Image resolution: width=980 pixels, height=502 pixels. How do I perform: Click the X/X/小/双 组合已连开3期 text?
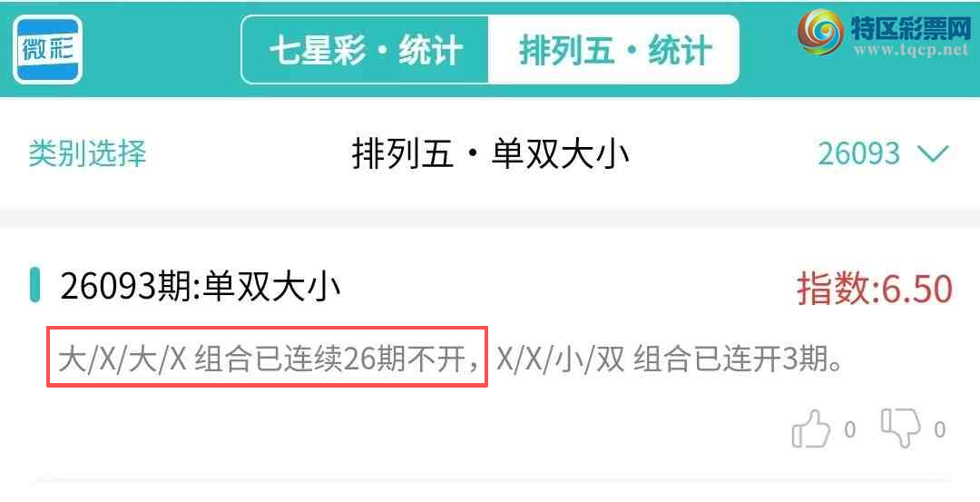669,359
